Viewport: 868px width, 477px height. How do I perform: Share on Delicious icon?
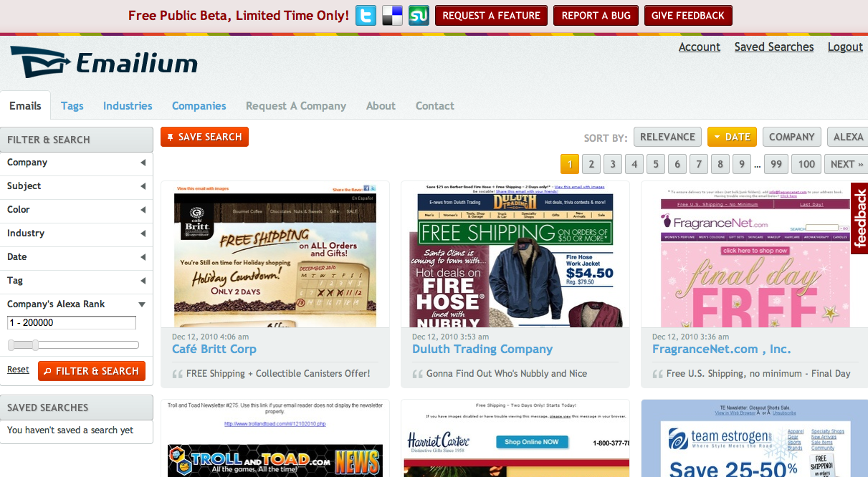(x=393, y=15)
